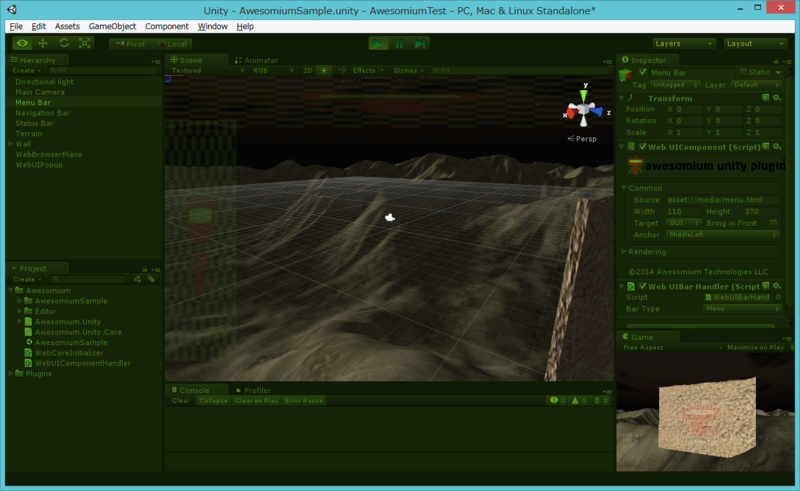Toggle Web UIComponent script enabled checkbox
The width and height of the screenshot is (800, 491).
tap(642, 147)
